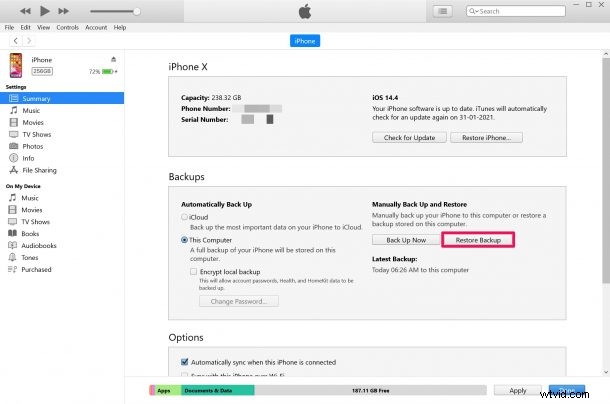The height and width of the screenshot is (404, 610).
Task: Open the list view icon button
Action: click(x=443, y=11)
